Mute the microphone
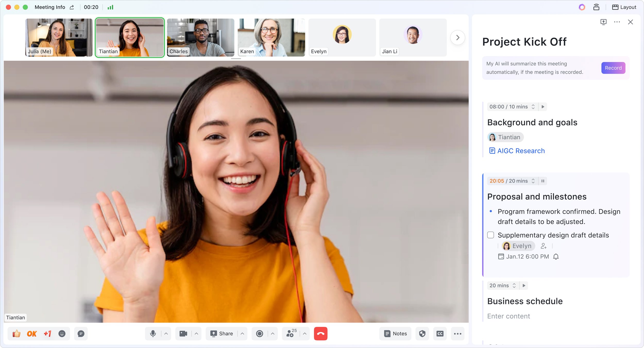This screenshot has height=348, width=644. (153, 334)
